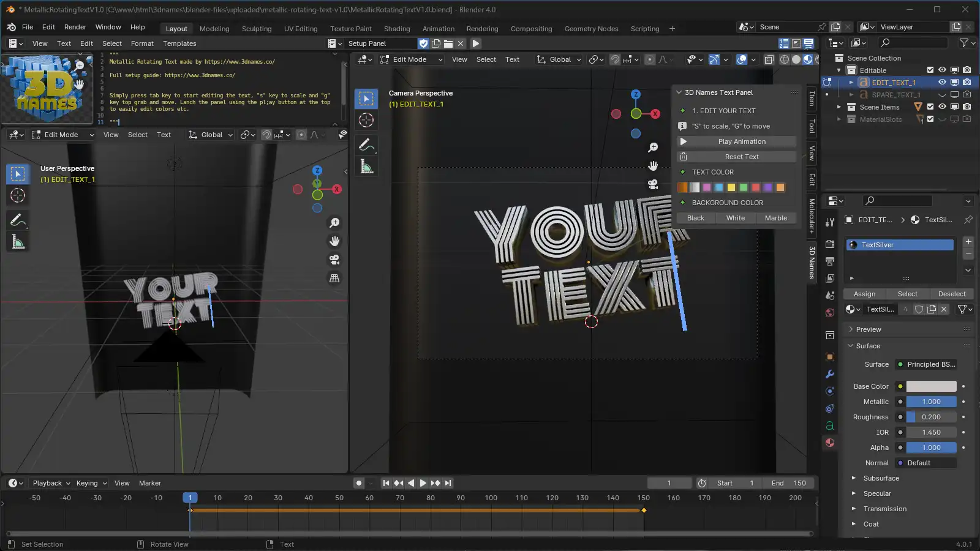Toggle Scene Items viewport visibility eye
Image resolution: width=980 pixels, height=551 pixels.
[942, 107]
